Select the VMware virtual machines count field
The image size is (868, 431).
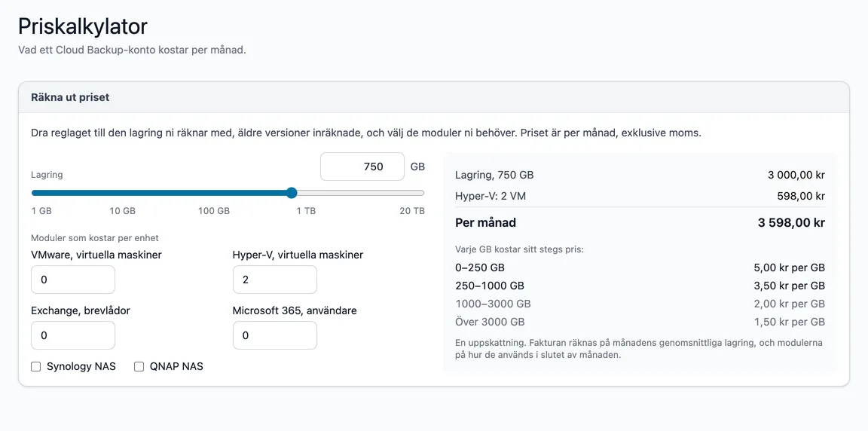coord(73,280)
